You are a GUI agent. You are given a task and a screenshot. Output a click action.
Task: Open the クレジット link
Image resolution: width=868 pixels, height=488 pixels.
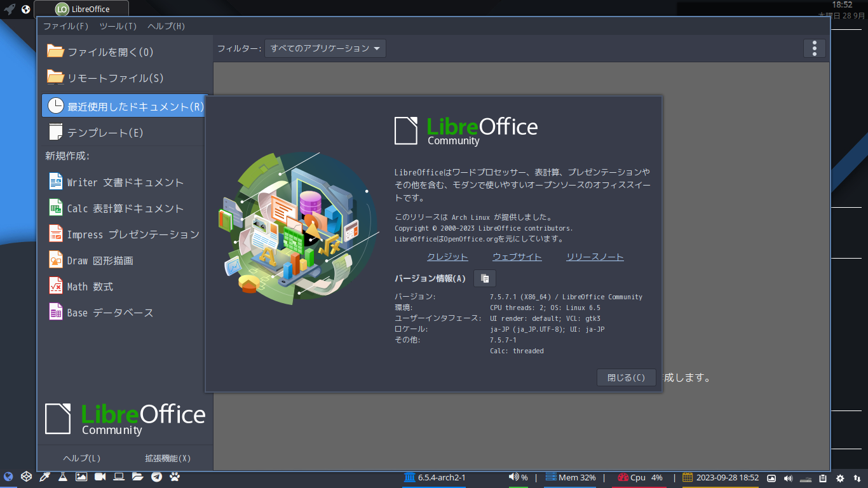(447, 257)
